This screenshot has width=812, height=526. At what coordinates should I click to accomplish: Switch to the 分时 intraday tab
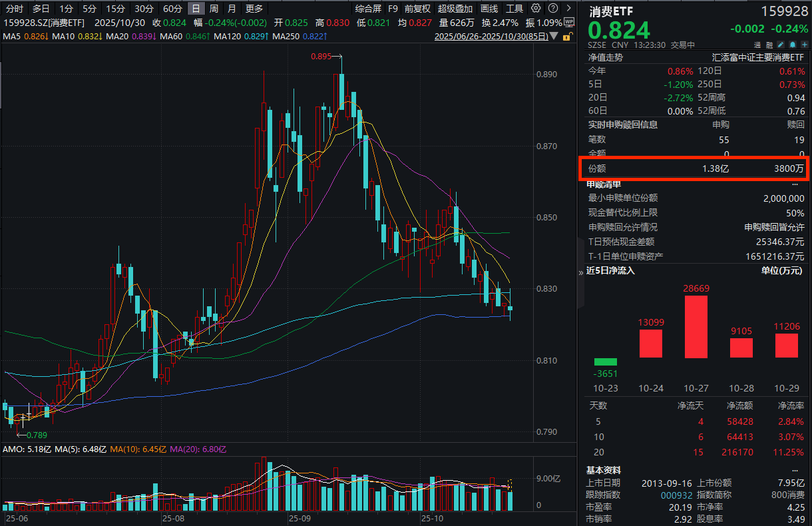click(13, 9)
